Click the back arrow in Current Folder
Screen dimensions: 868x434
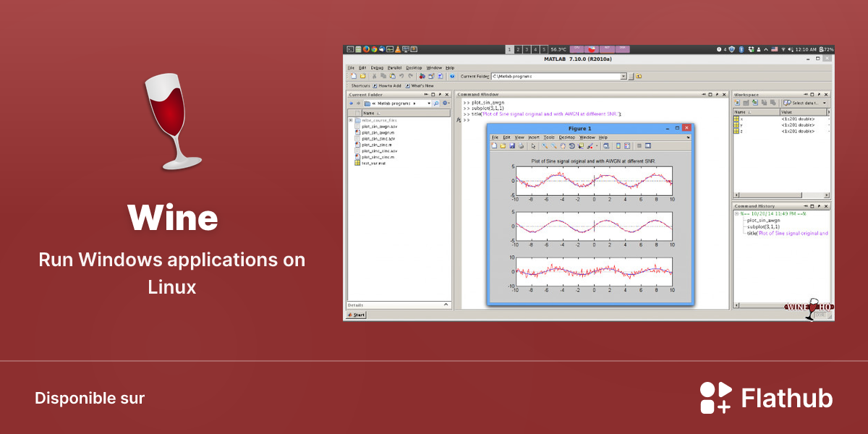click(x=352, y=103)
